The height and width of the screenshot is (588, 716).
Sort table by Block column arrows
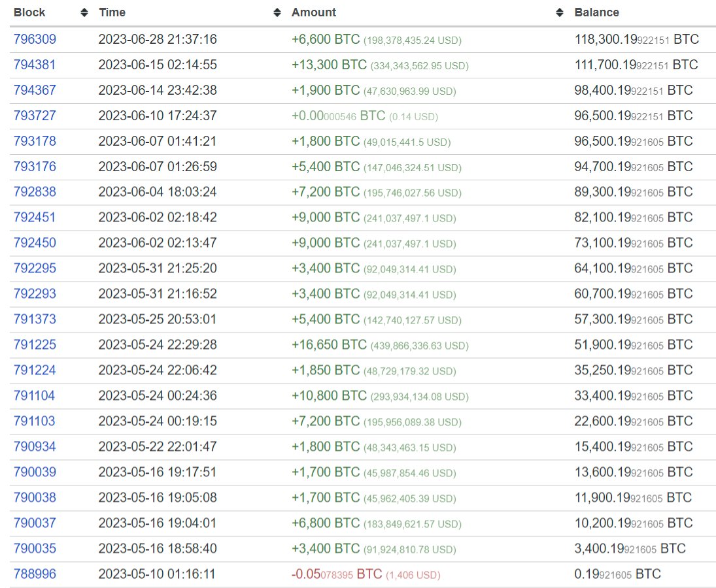[x=84, y=13]
